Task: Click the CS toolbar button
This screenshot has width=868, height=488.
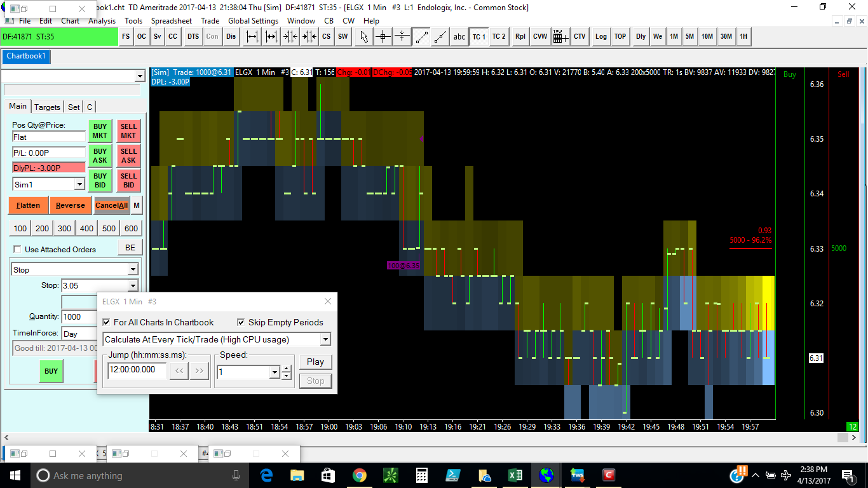Action: [326, 37]
